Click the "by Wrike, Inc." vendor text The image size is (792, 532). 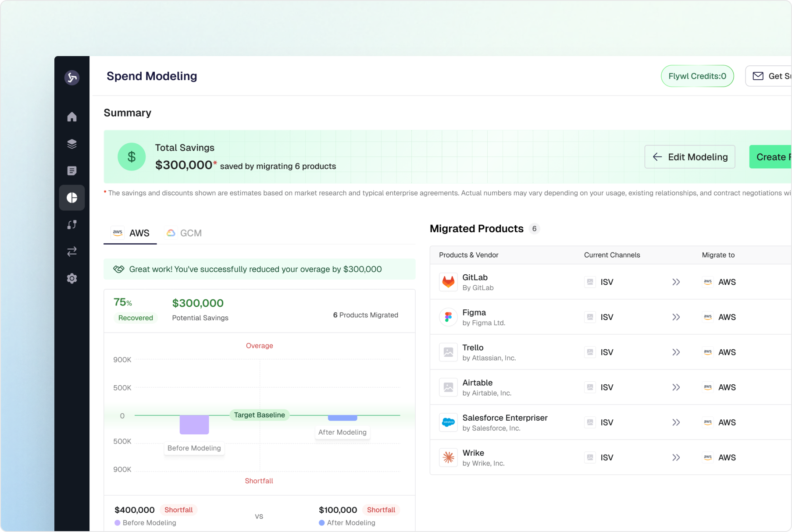(x=483, y=463)
